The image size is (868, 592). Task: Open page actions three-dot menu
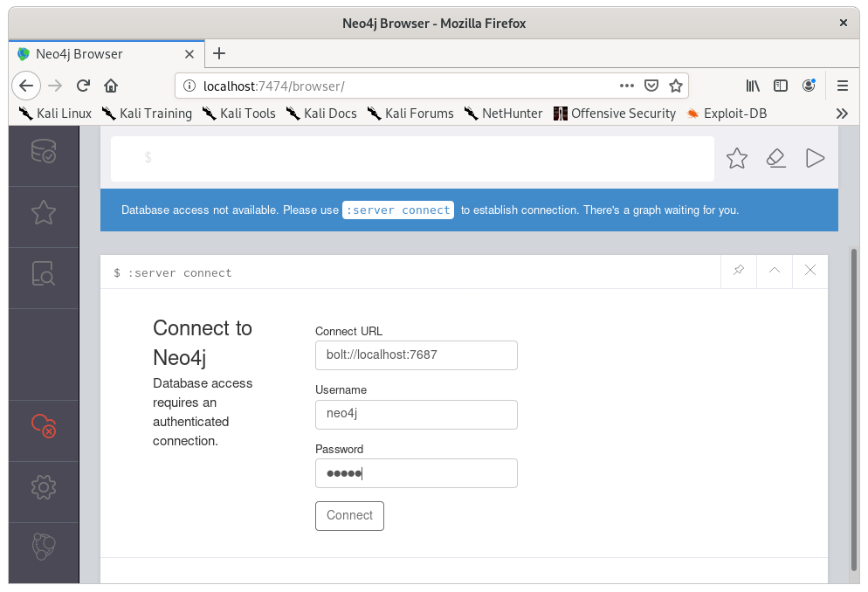[627, 86]
